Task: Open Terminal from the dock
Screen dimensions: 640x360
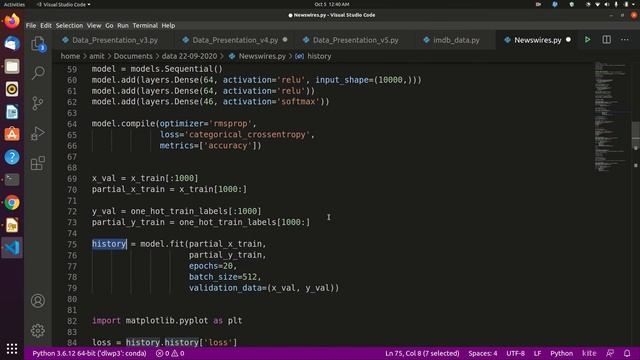Action: 12,180
